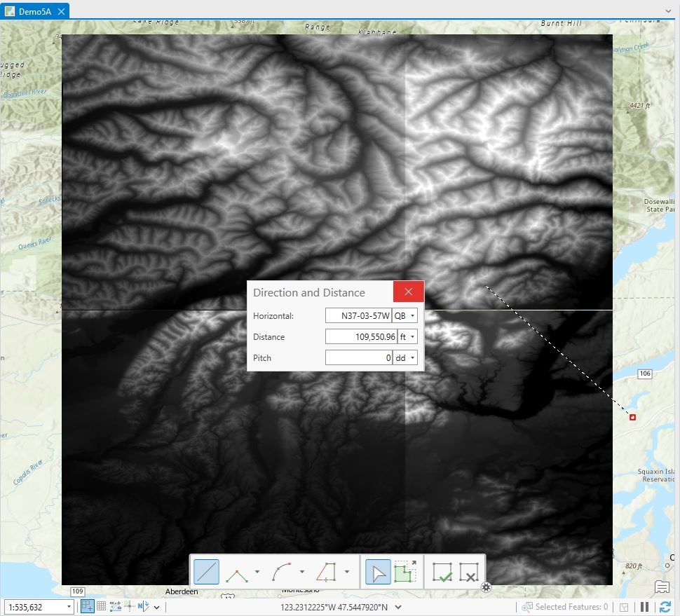Screen dimensions: 680x616
Task: Click the red square sketch vertex
Action: 633,417
